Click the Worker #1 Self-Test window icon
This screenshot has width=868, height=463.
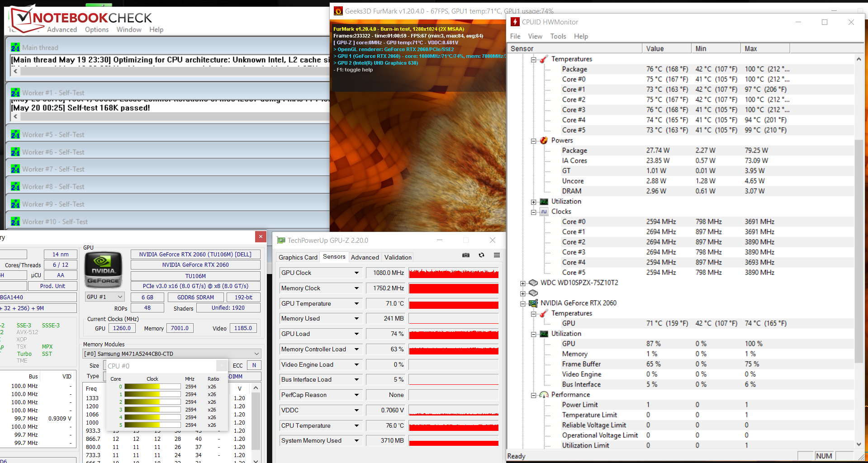coord(15,93)
